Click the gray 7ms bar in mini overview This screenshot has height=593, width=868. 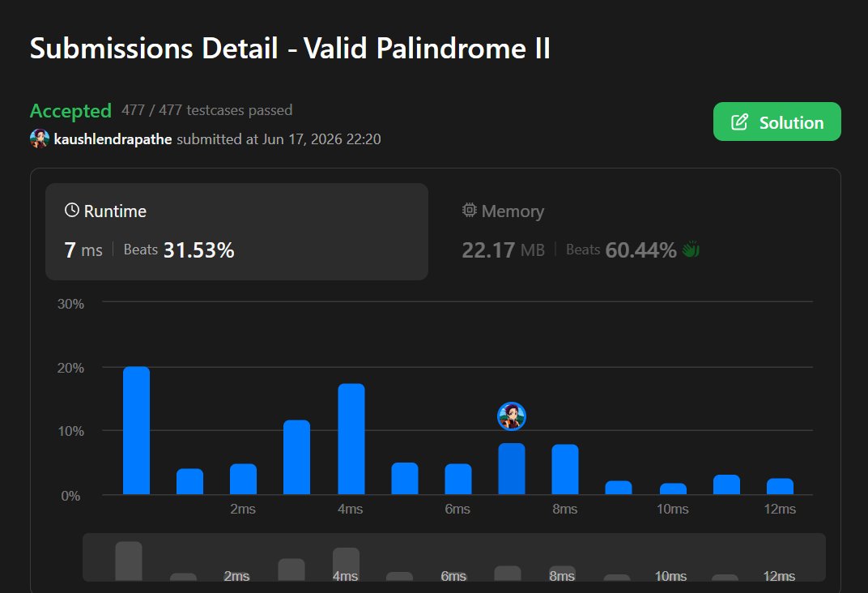click(x=508, y=573)
